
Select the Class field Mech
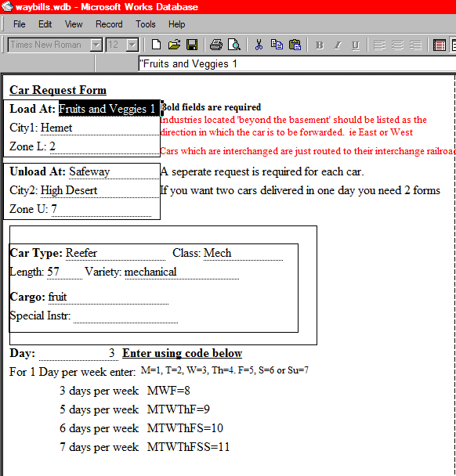pos(243,253)
